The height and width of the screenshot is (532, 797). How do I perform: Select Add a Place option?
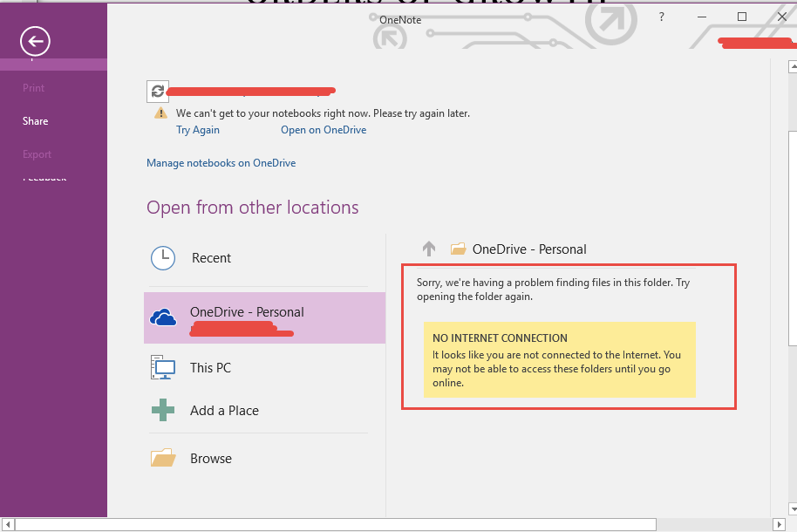tap(265, 411)
